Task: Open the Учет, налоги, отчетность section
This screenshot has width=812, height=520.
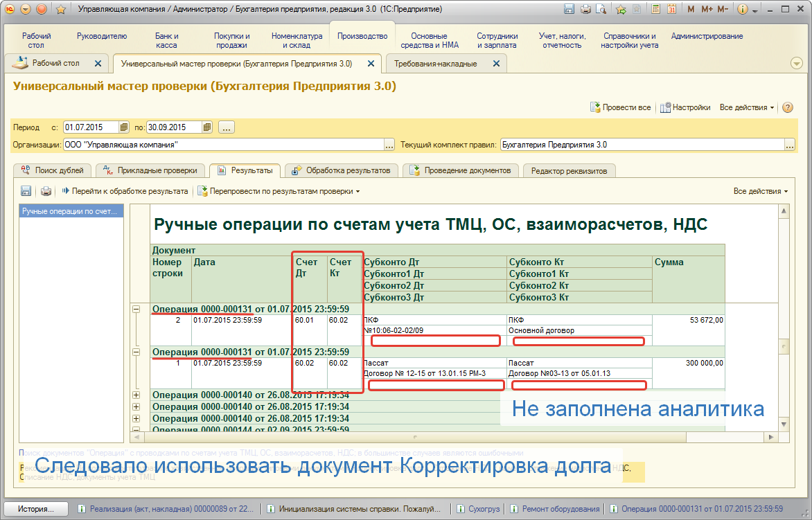Action: click(x=562, y=40)
